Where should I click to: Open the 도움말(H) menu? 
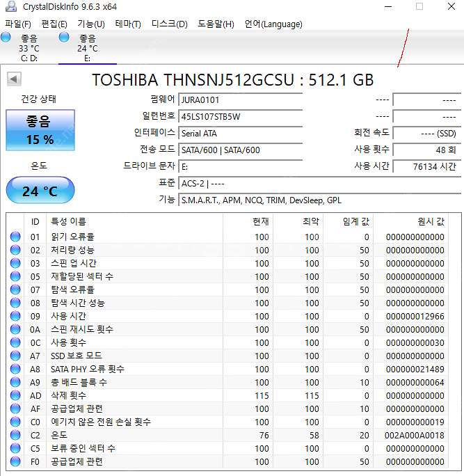(216, 24)
